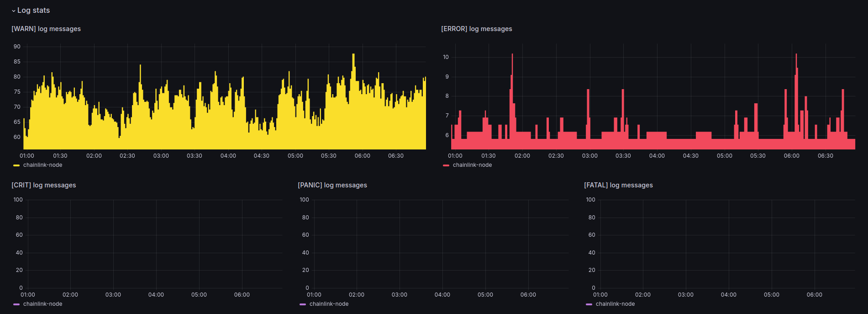The image size is (868, 314).
Task: Click the [PANIC] log messages panel title
Action: pos(332,185)
